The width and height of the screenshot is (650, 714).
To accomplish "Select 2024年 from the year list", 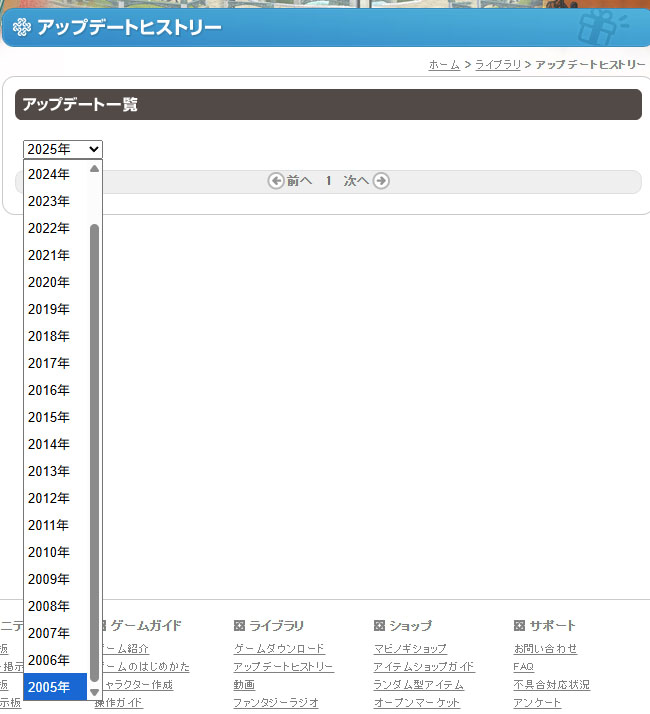I will [55, 174].
